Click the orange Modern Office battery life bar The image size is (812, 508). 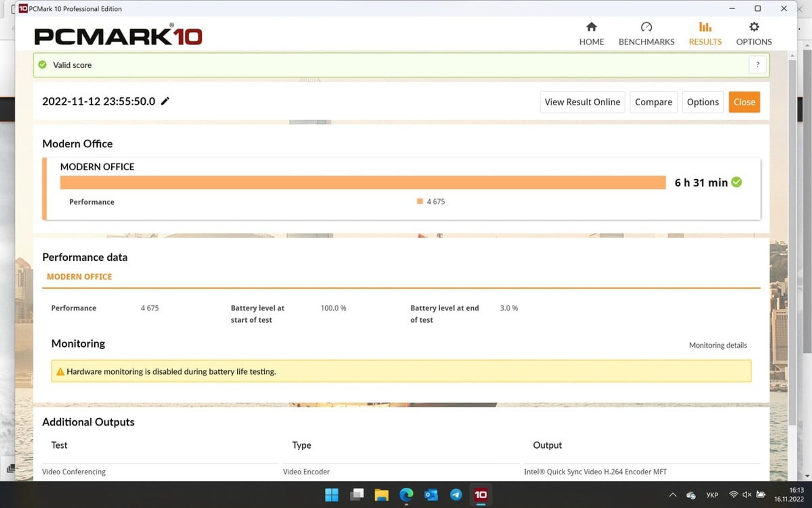363,182
